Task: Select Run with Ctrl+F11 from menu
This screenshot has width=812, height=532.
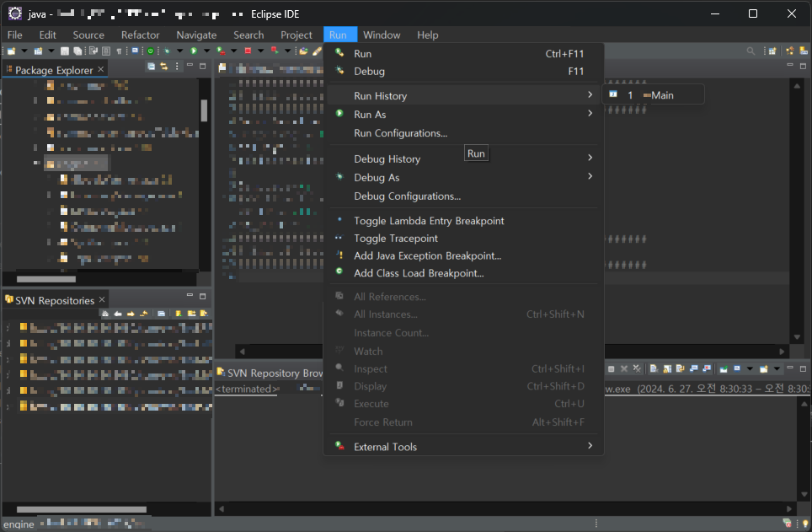Action: (463, 53)
